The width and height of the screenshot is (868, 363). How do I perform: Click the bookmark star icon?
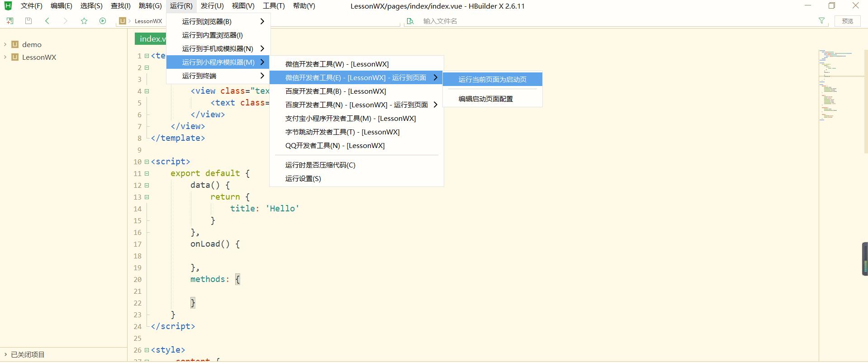click(84, 21)
